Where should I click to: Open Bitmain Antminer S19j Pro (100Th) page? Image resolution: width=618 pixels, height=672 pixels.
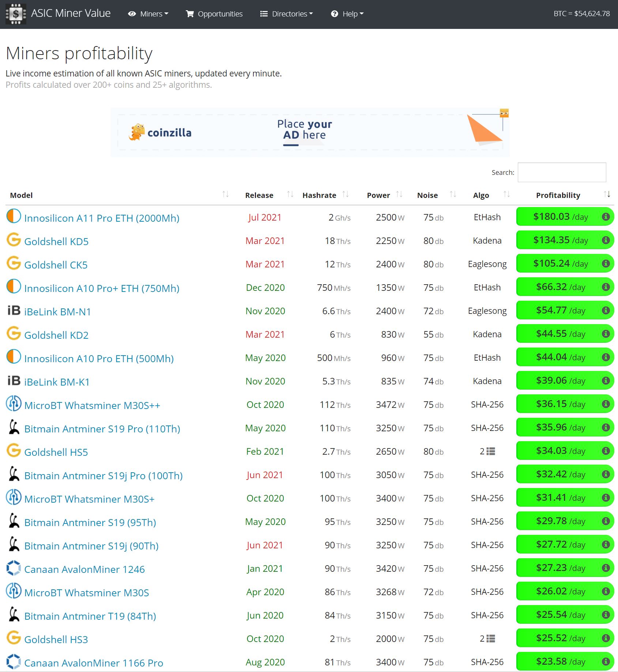pos(103,476)
